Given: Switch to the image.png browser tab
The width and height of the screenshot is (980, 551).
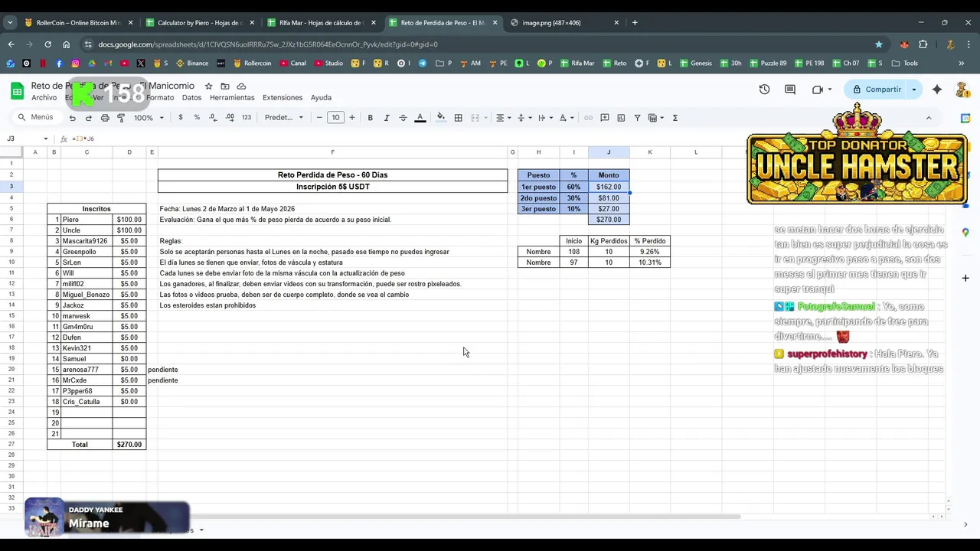Looking at the screenshot, I should (x=565, y=22).
